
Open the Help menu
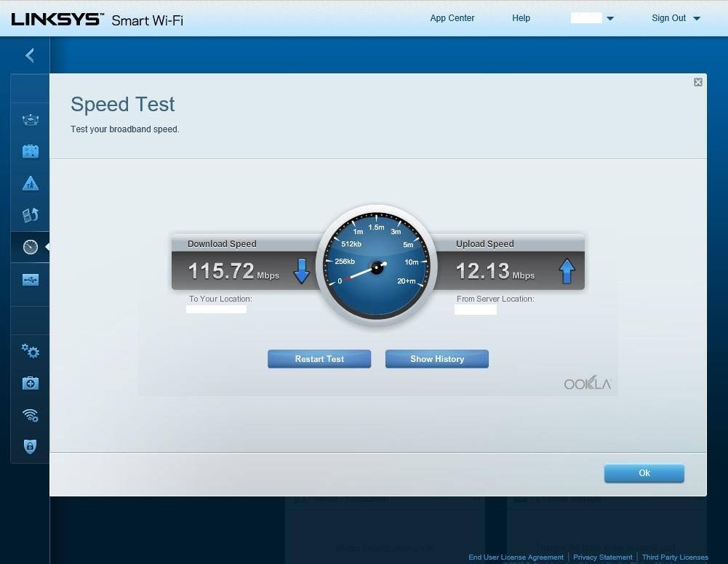[x=521, y=18]
